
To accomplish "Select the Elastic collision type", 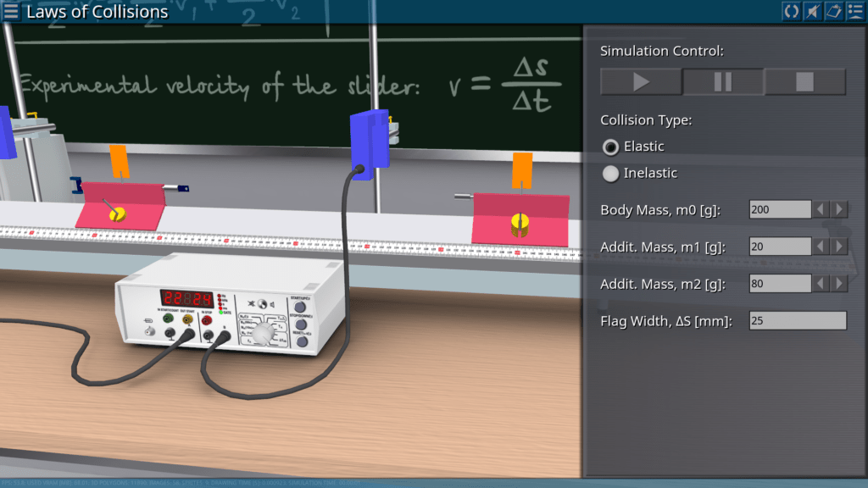I will pos(610,147).
